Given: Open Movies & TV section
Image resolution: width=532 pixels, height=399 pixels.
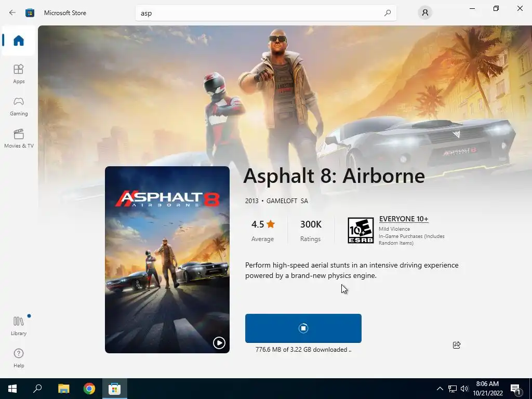Looking at the screenshot, I should (19, 138).
